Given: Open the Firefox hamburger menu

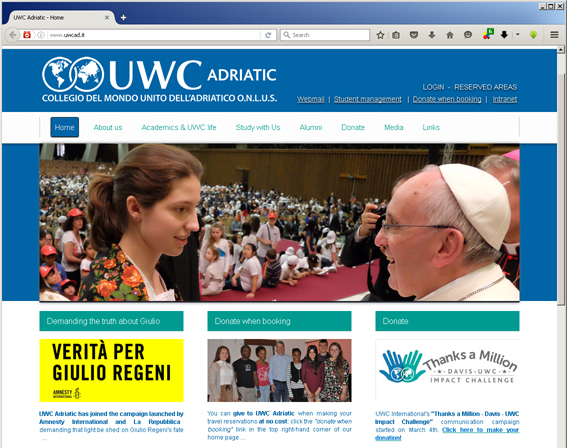Looking at the screenshot, I should 554,35.
